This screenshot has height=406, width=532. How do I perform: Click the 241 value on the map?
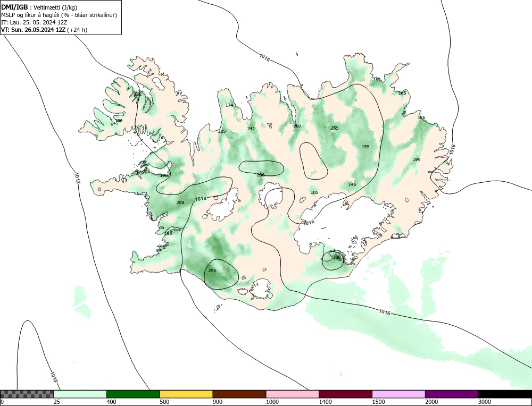[x=251, y=129]
